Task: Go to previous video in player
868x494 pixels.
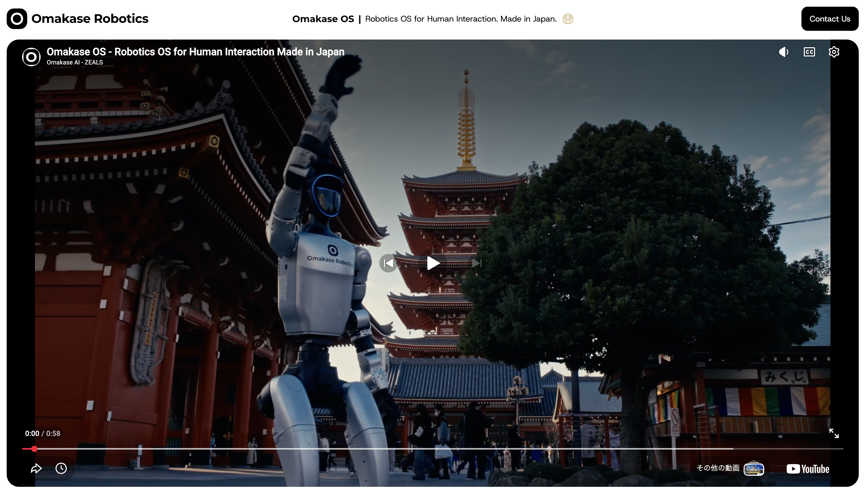Action: [388, 263]
